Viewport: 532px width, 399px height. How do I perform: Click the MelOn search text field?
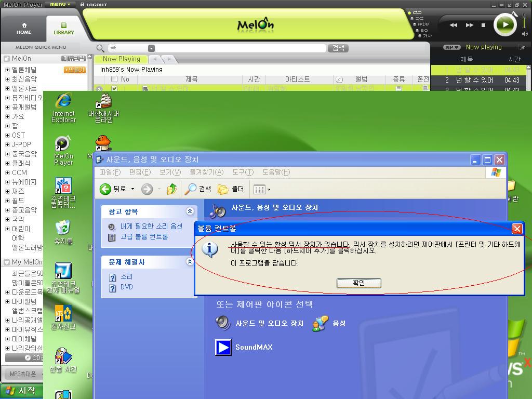tap(241, 48)
